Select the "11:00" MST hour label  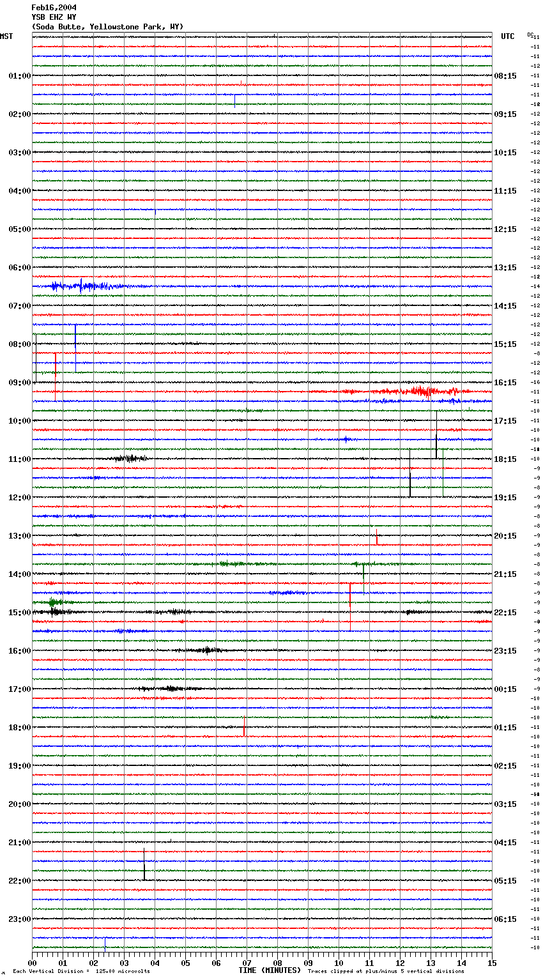click(x=20, y=459)
